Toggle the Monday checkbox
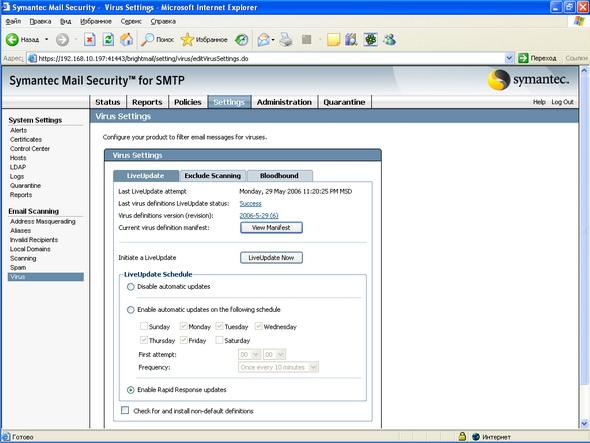Viewport: 590px width, 443px height. point(183,326)
